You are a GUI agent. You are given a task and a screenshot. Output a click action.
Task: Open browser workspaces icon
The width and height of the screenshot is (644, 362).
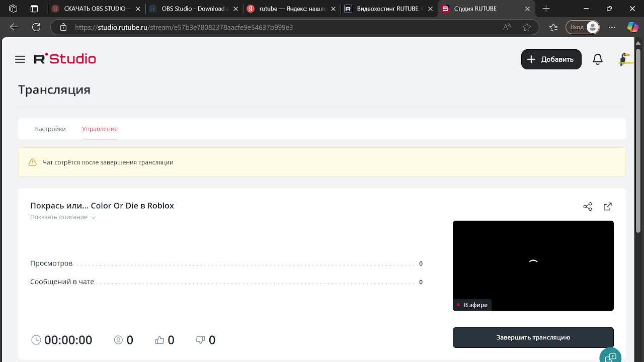(13, 9)
